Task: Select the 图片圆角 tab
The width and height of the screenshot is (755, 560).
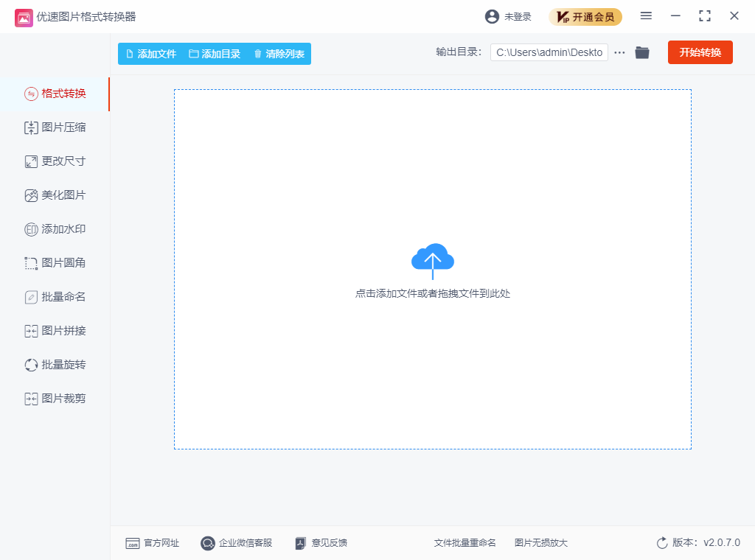Action: tap(55, 263)
